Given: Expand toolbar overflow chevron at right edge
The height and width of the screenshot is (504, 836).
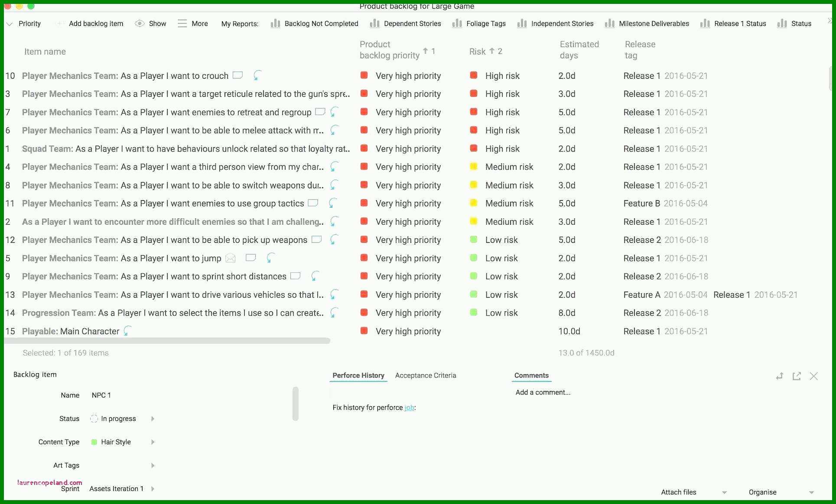Looking at the screenshot, I should tap(829, 20).
